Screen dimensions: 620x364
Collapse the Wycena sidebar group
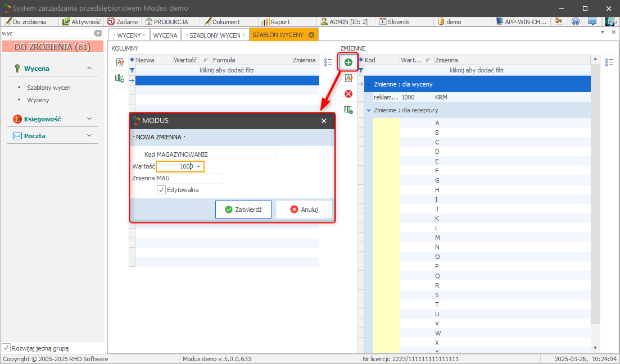[89, 69]
